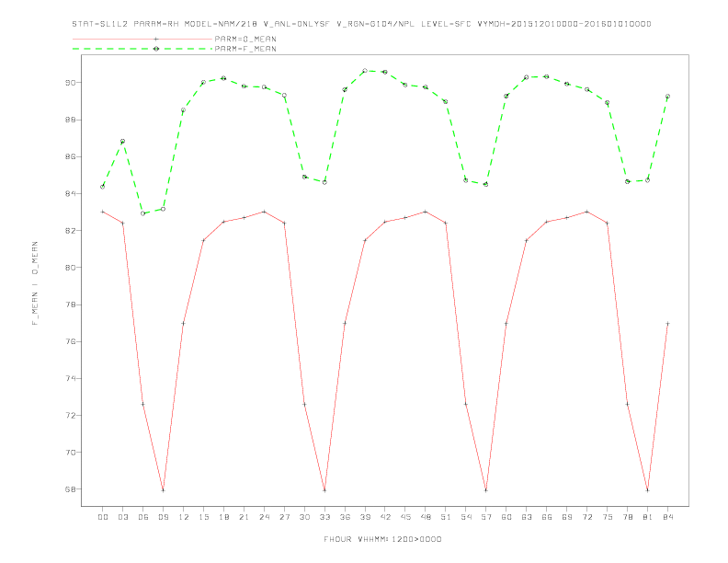Select the red O_MEAN point at hour 12

tap(184, 323)
